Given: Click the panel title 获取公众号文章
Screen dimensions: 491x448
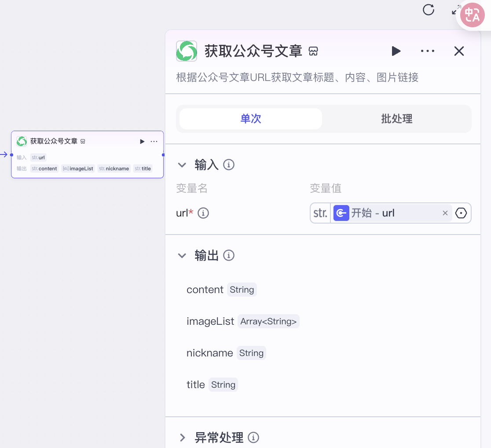Looking at the screenshot, I should pyautogui.click(x=253, y=51).
